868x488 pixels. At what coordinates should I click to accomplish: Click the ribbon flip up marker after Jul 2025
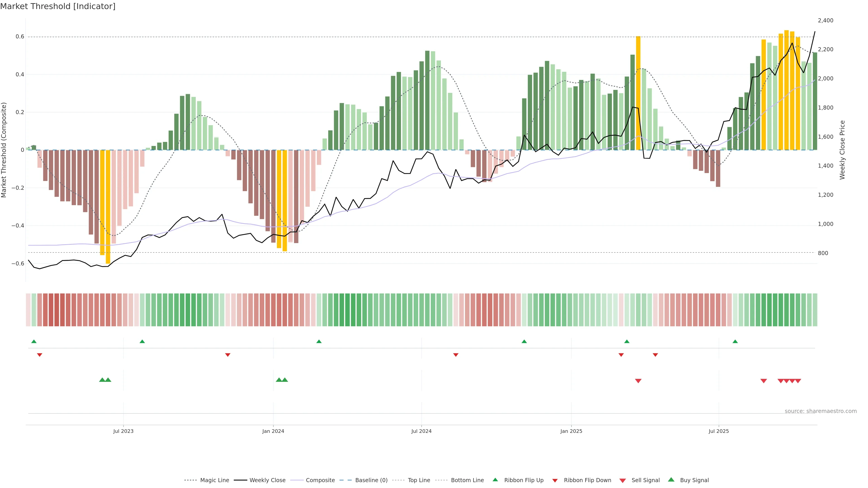735,342
